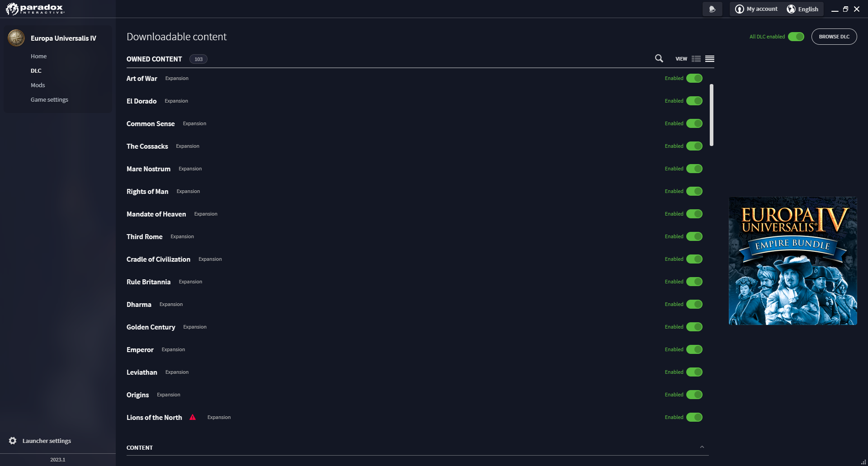
Task: Switch to list view layout icon
Action: (710, 59)
